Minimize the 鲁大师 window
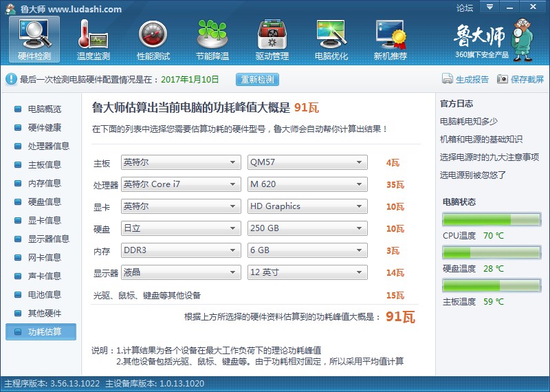 509,7
